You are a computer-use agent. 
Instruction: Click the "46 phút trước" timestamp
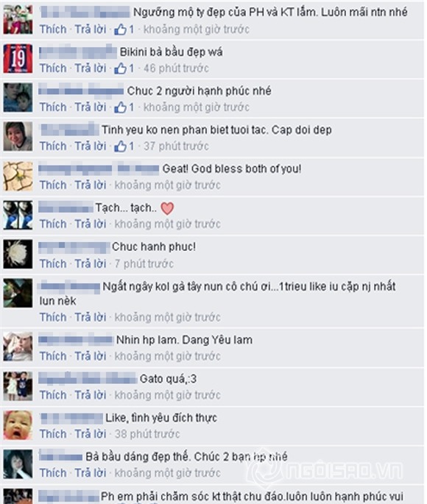tap(176, 68)
